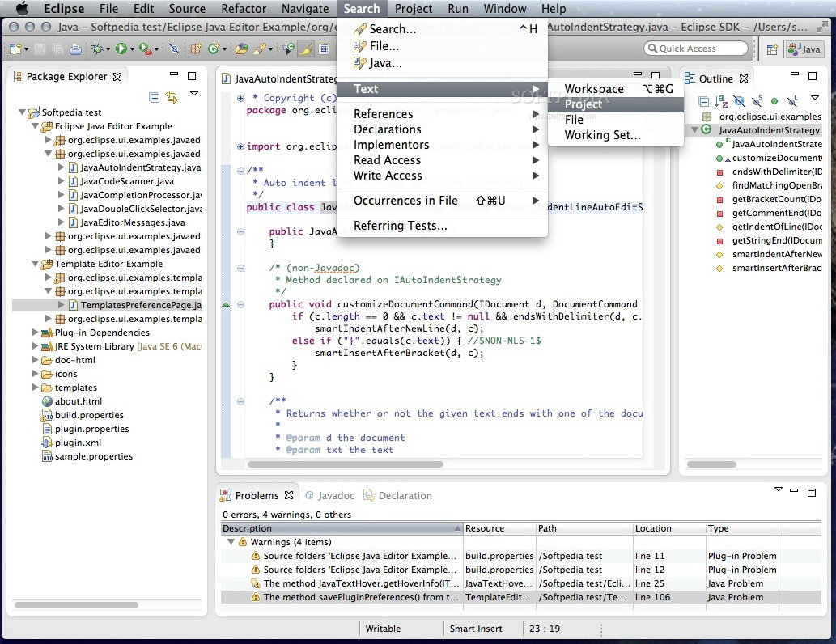This screenshot has height=644, width=836.
Task: Click Collapse All icon in Outline view
Action: (x=703, y=101)
